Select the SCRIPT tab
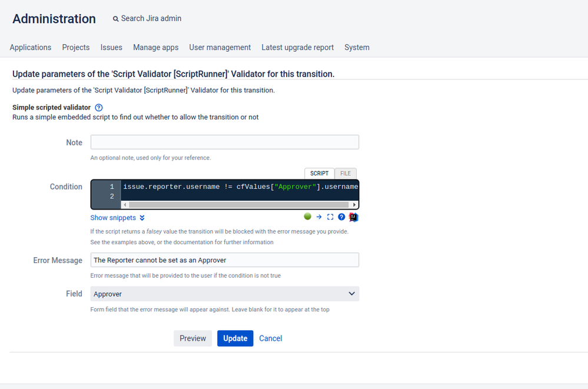 click(x=319, y=173)
